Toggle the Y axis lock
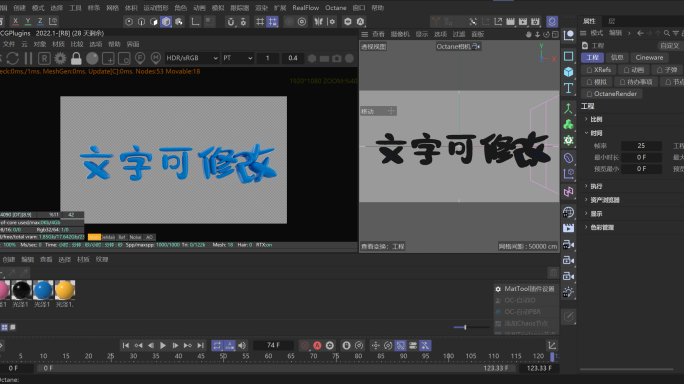The width and height of the screenshot is (684, 384). coord(28,21)
